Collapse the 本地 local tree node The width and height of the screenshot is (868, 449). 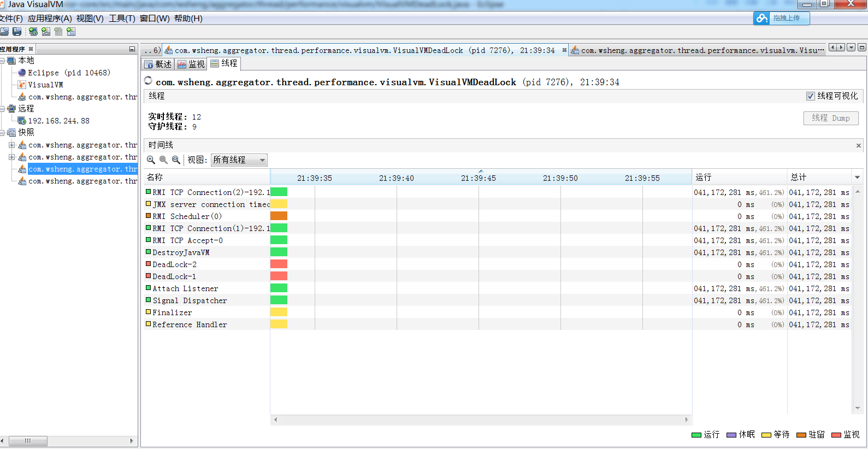coord(3,61)
